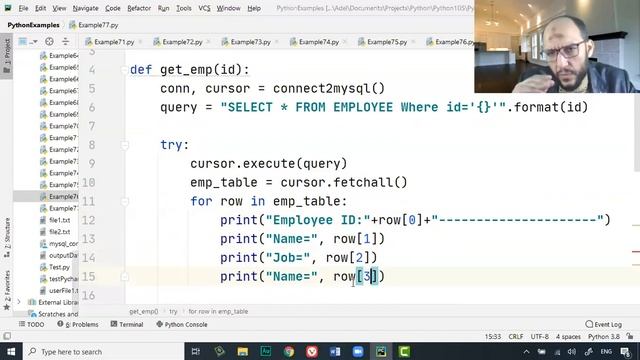The width and height of the screenshot is (640, 360).
Task: Select Test.py in the project tree
Action: pos(55,267)
